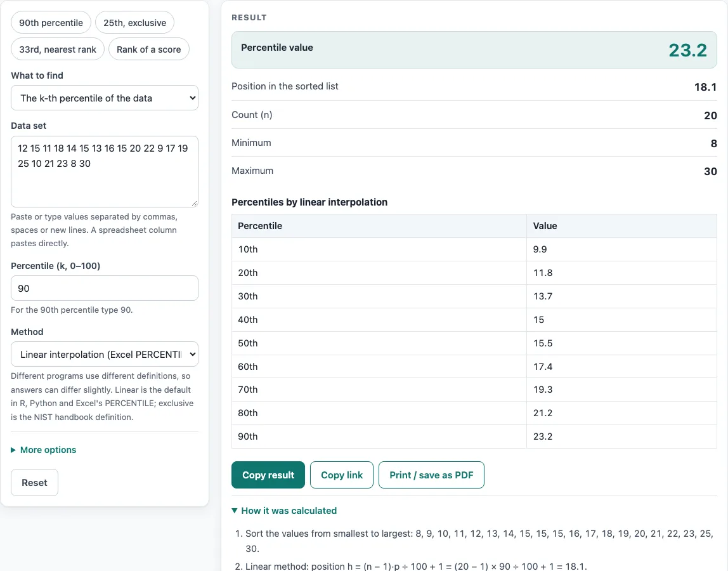Click the Linear method position formula line
Viewport: 728px width, 571px height.
point(416,567)
